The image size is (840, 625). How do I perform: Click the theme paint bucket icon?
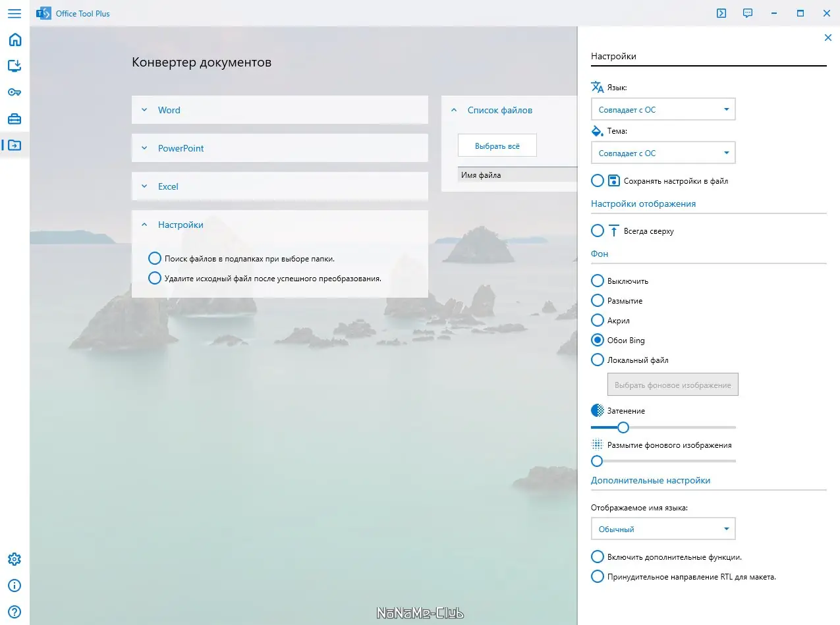click(x=597, y=130)
